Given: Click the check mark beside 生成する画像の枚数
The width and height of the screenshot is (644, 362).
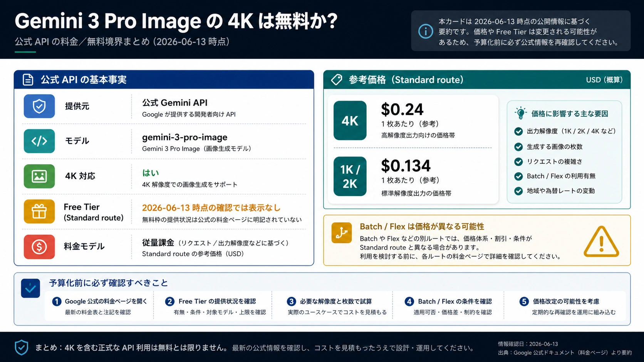Looking at the screenshot, I should (518, 147).
